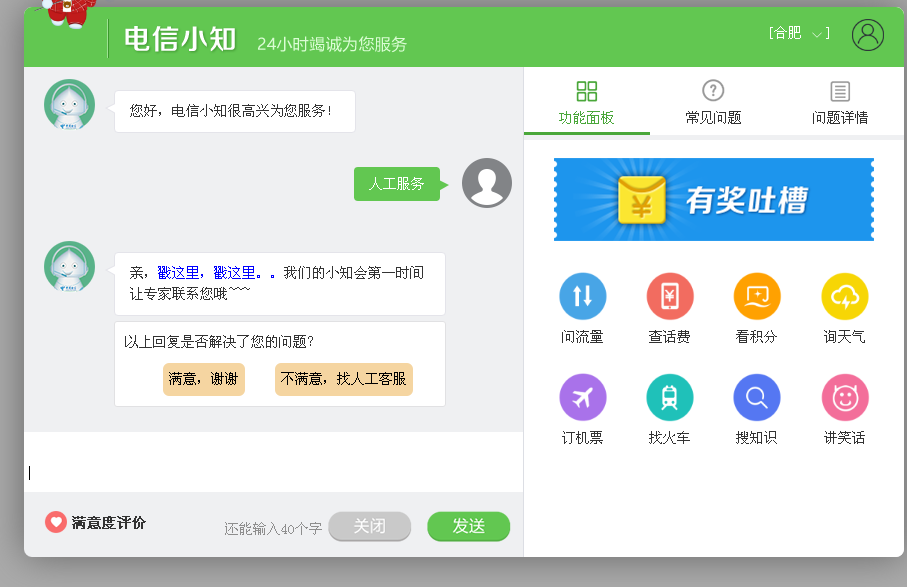Click the user profile icon in header
The image size is (907, 587).
coord(868,35)
